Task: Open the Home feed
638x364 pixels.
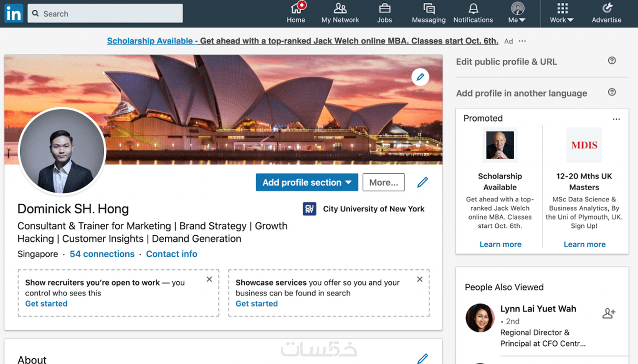Action: [x=296, y=12]
